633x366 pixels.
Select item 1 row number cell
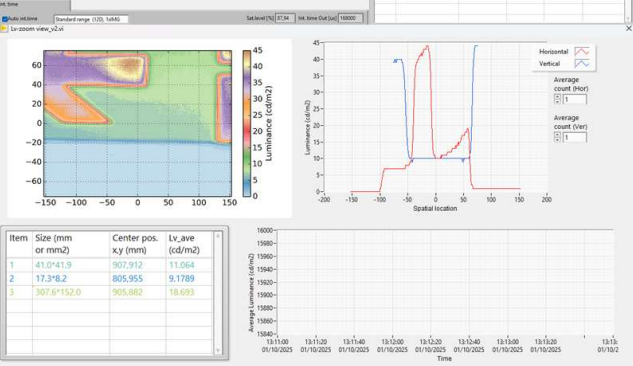click(19, 265)
